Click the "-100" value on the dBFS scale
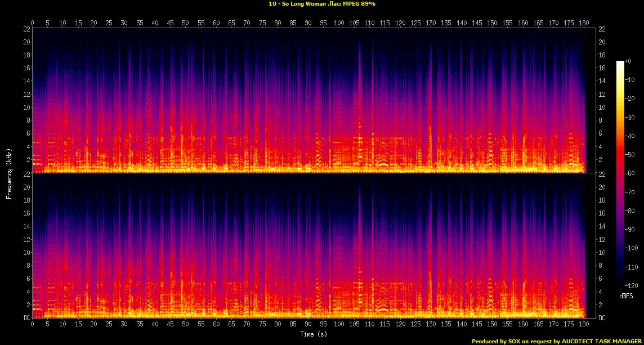The width and height of the screenshot is (644, 345). tap(631, 248)
